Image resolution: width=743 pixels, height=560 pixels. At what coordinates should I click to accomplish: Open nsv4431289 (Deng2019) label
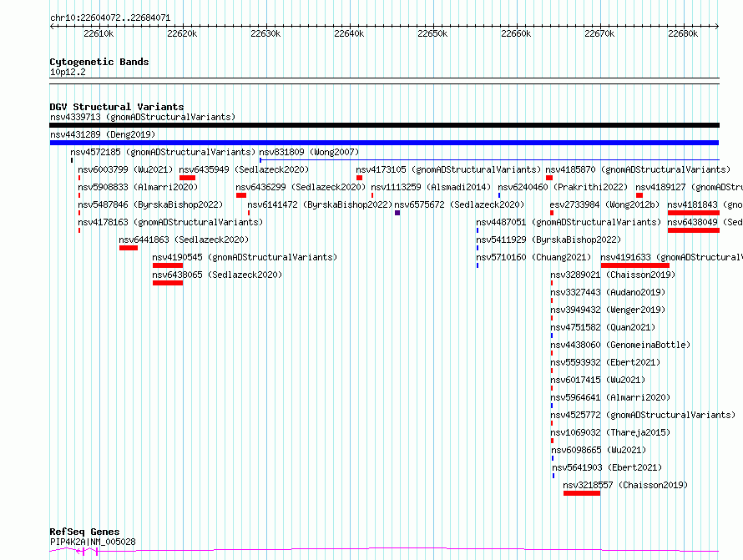coord(103,134)
